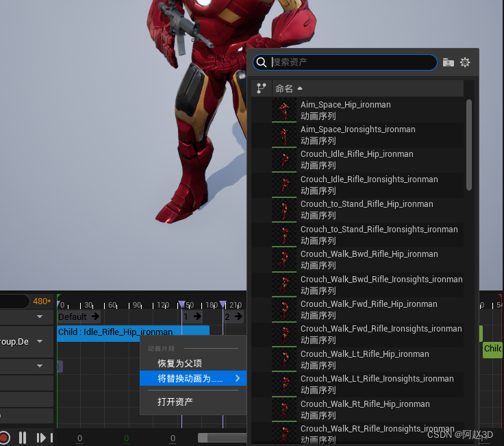This screenshot has width=504, height=446.
Task: Click the timeline marker near frame 195
Action: pyautogui.click(x=223, y=304)
